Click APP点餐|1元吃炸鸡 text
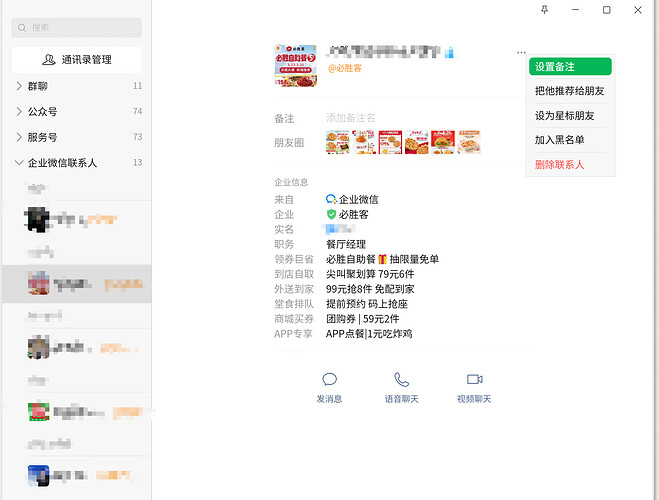The image size is (659, 500). [369, 334]
